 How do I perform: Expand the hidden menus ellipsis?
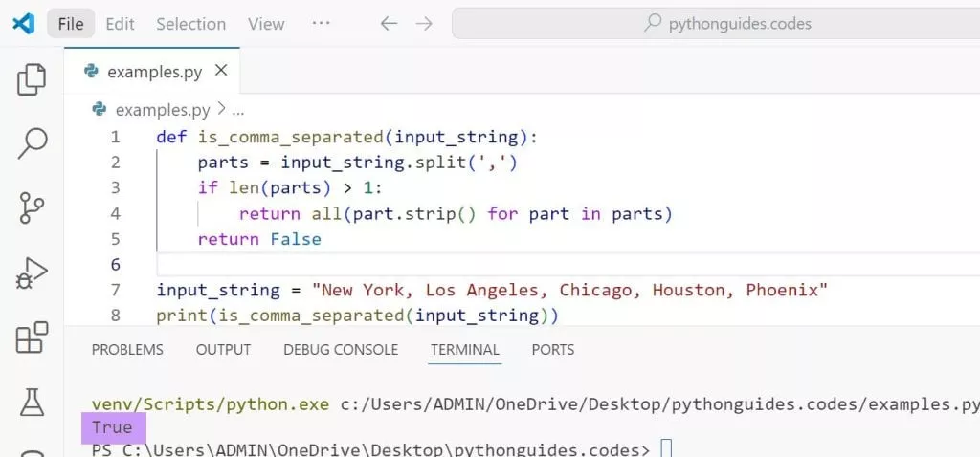(322, 24)
